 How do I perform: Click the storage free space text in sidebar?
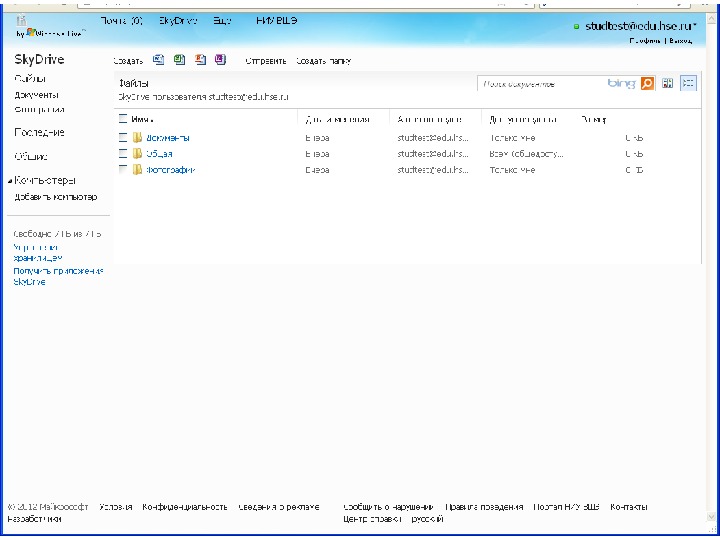point(57,234)
